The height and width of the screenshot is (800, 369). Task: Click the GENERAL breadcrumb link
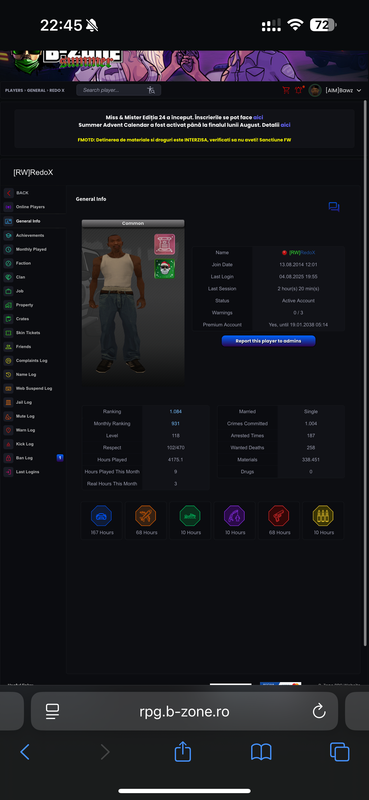pos(36,90)
